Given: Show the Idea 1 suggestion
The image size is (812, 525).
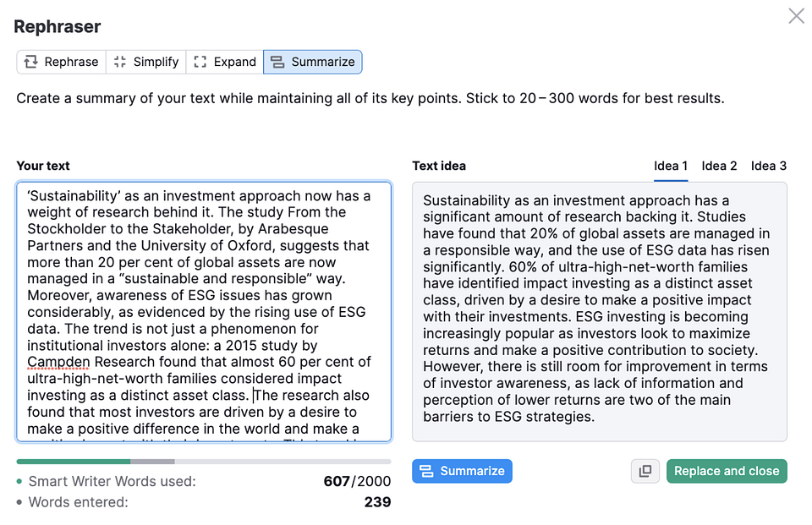Looking at the screenshot, I should tap(671, 167).
